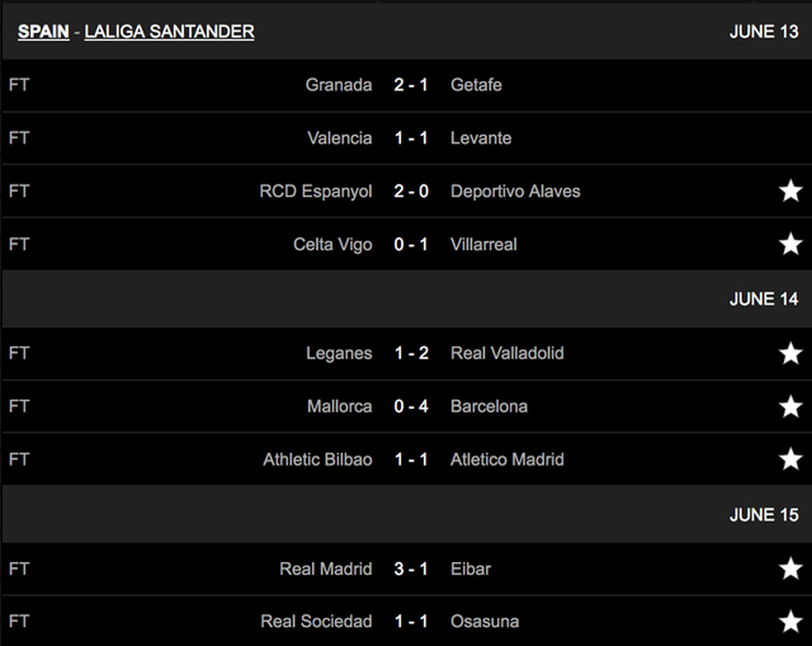The height and width of the screenshot is (646, 812).
Task: Open Granada vs Getafe score 2-1
Action: click(x=411, y=85)
